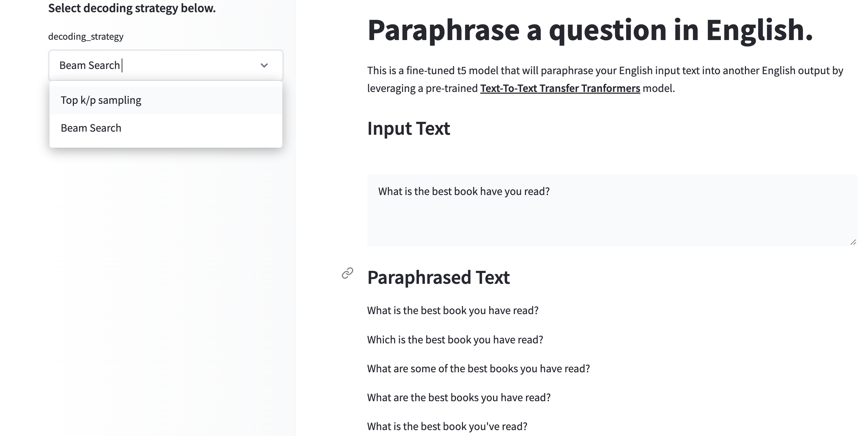Collapse the decoding strategy dropdown chevron
The image size is (868, 436).
264,65
